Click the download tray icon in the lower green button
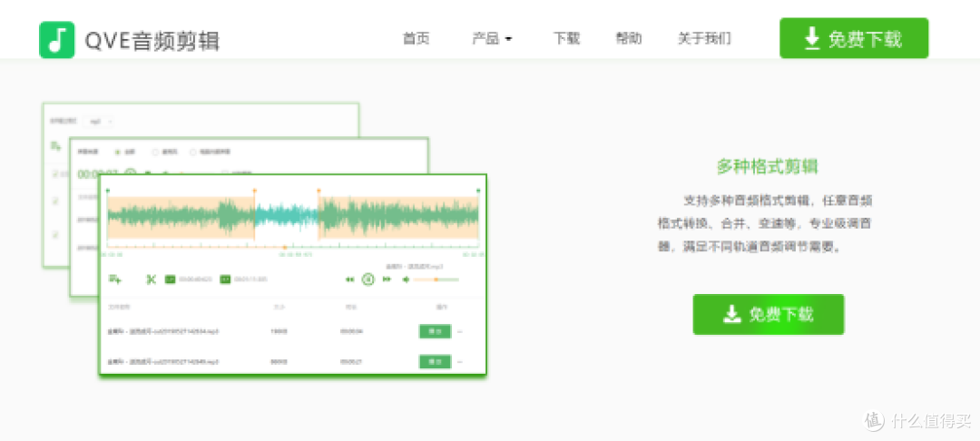980x441 pixels. 732,314
